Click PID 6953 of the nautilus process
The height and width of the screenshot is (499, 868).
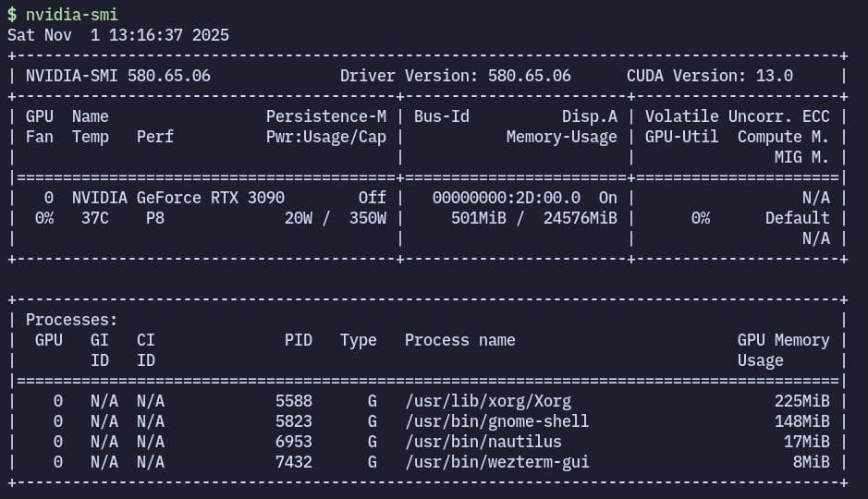293,442
